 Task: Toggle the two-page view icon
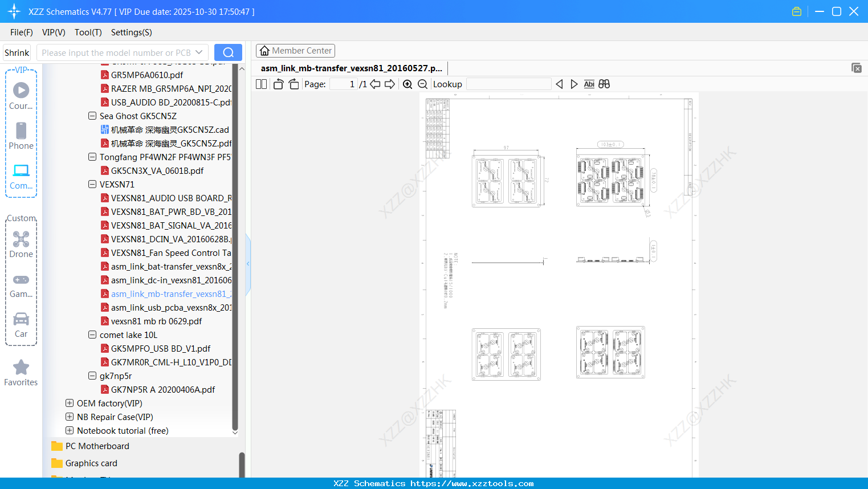coord(261,84)
